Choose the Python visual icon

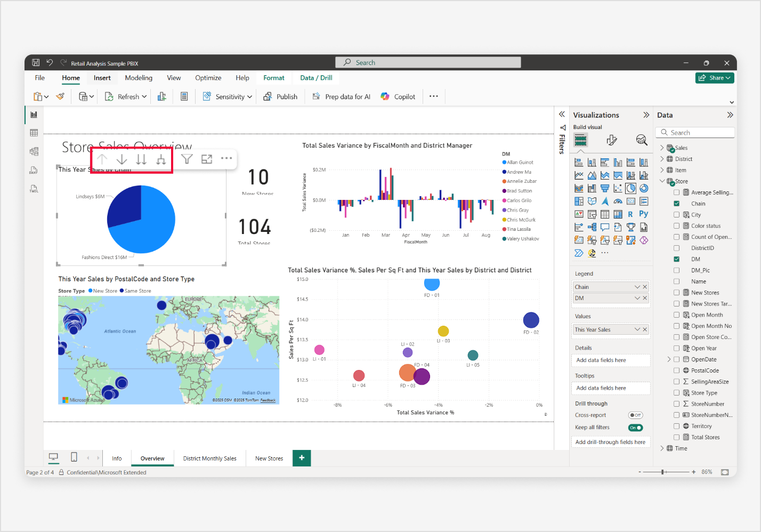pos(643,214)
